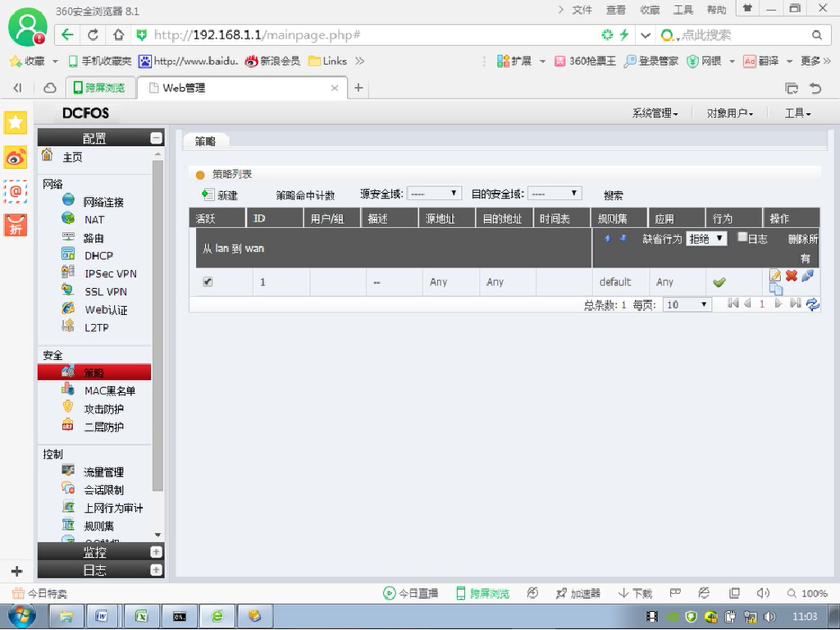Open the 每页 per-page count dropdown
The image size is (840, 630).
point(687,304)
